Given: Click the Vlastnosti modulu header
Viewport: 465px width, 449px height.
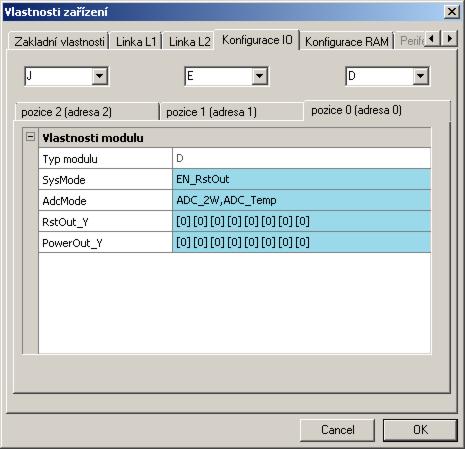Looking at the screenshot, I should [x=235, y=138].
